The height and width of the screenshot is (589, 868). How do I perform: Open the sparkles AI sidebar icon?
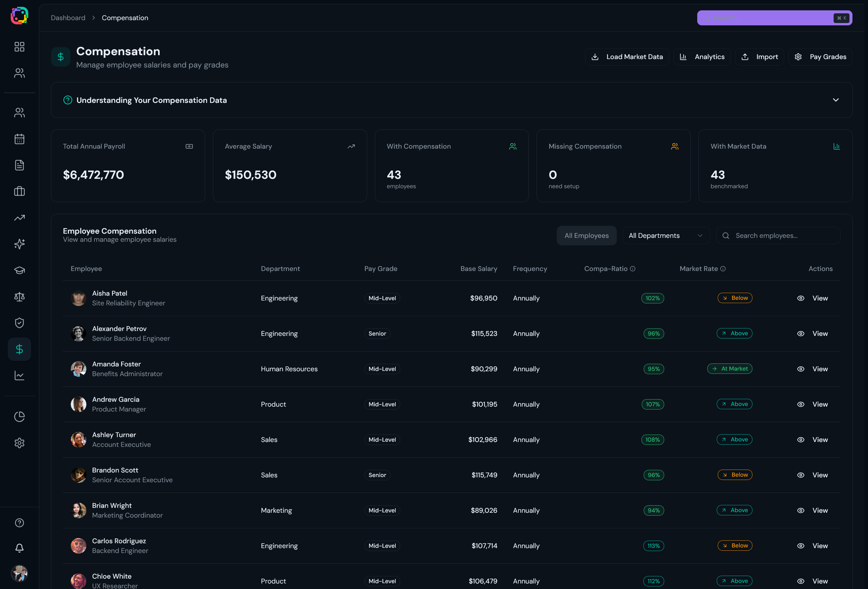(19, 244)
